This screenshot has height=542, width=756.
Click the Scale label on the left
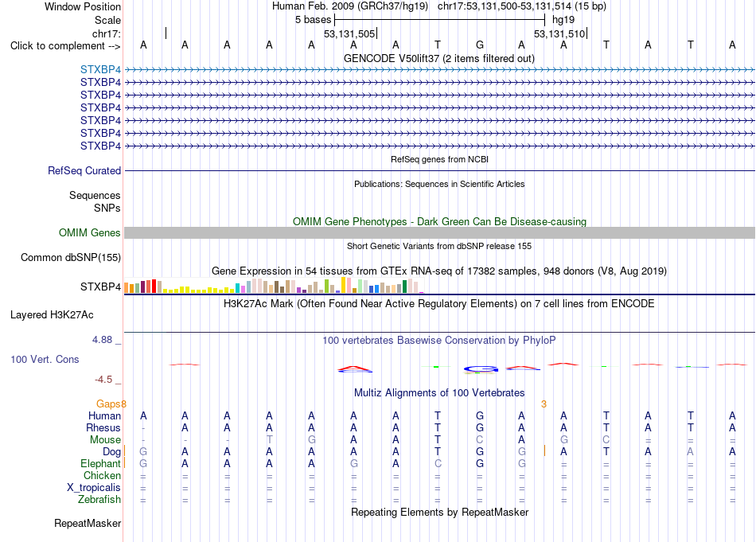click(107, 20)
